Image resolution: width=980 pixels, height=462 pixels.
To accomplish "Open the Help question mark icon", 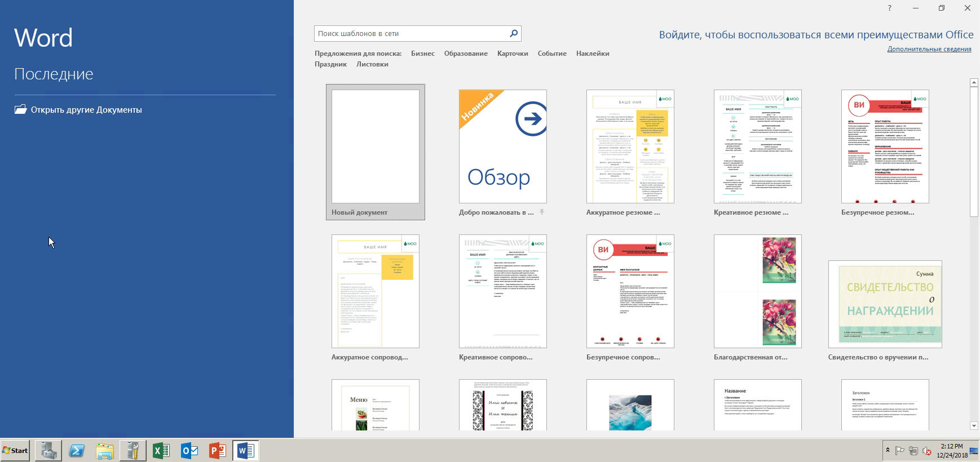I will pos(889,8).
